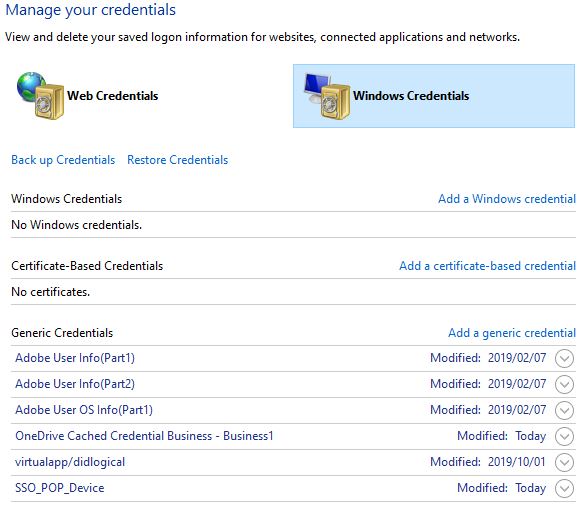Viewport: 588px width, 507px height.
Task: Click Add a Windows credential
Action: [x=507, y=199]
